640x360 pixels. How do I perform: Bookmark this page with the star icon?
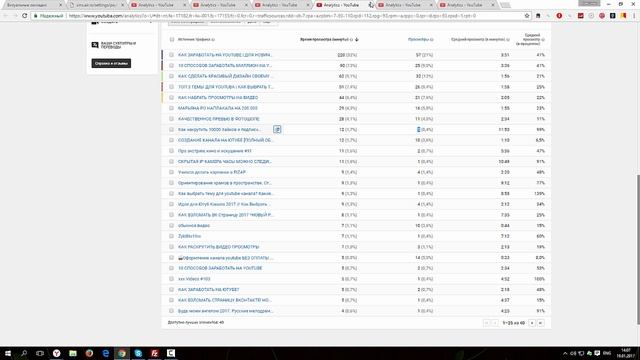(x=527, y=16)
